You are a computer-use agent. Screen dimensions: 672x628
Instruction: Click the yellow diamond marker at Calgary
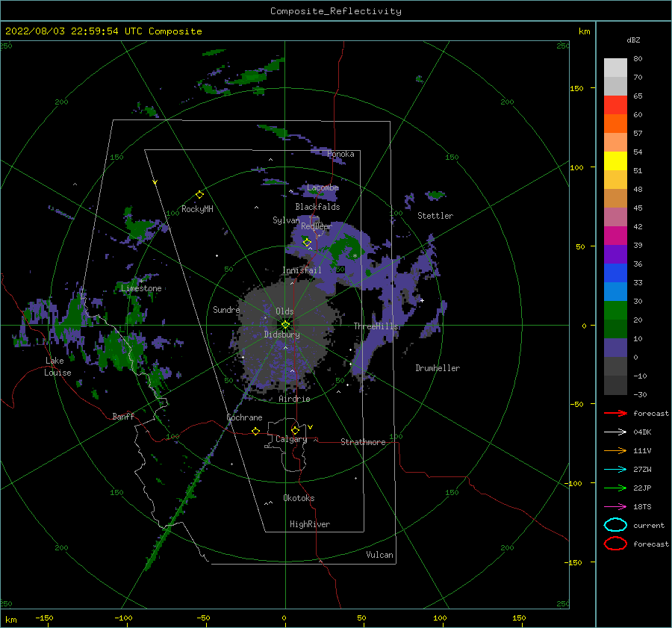[295, 430]
